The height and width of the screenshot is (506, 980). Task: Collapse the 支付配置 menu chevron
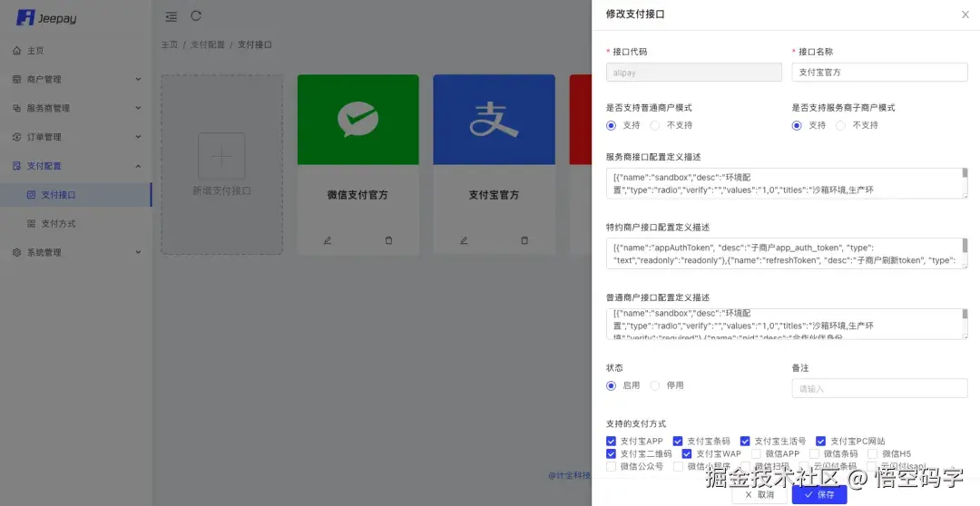point(138,166)
